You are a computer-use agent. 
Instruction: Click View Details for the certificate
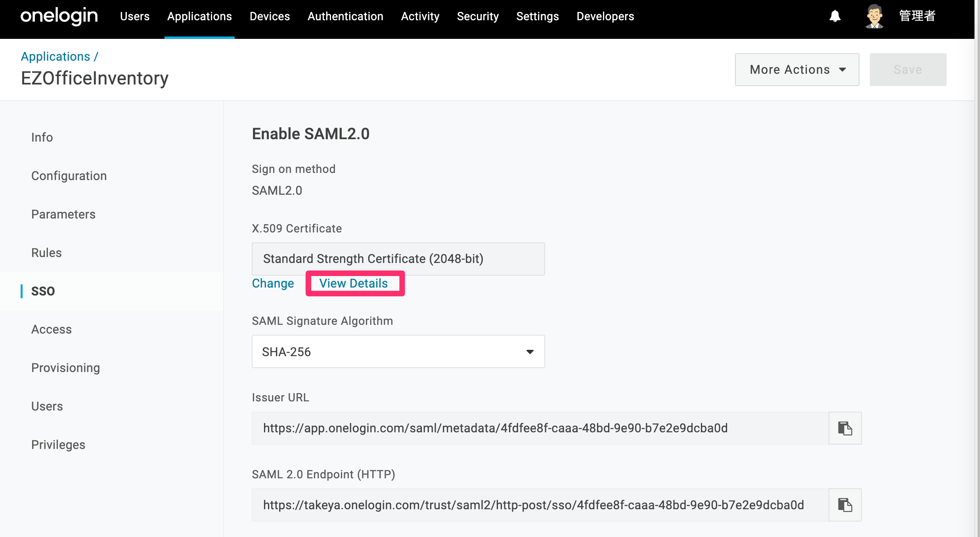click(x=354, y=283)
